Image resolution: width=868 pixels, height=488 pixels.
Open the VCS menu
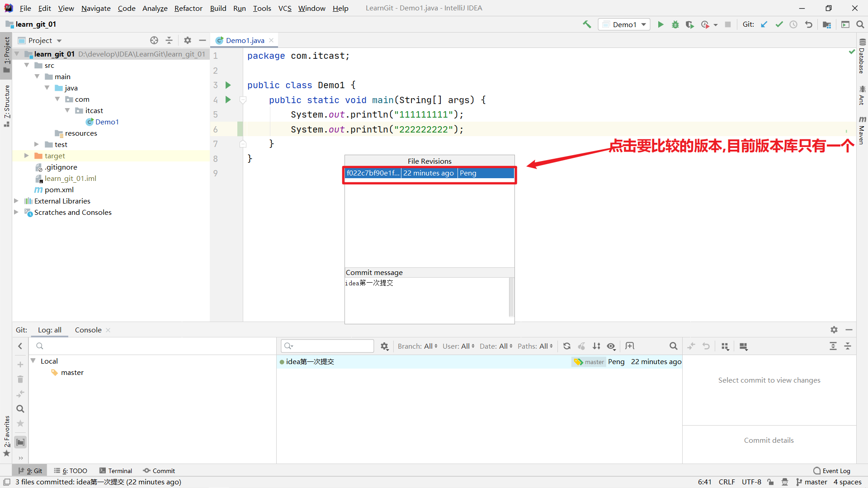point(285,8)
